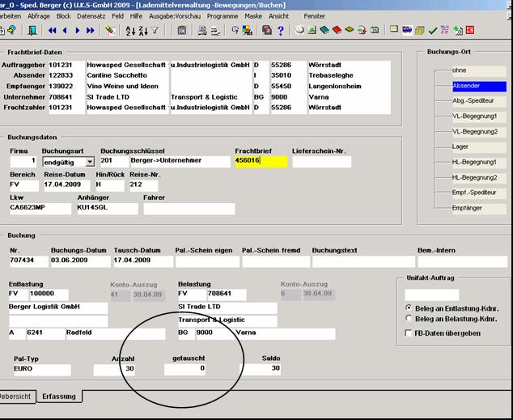The height and width of the screenshot is (420, 513).
Task: Click the getauscht field showing 0
Action: [x=184, y=369]
